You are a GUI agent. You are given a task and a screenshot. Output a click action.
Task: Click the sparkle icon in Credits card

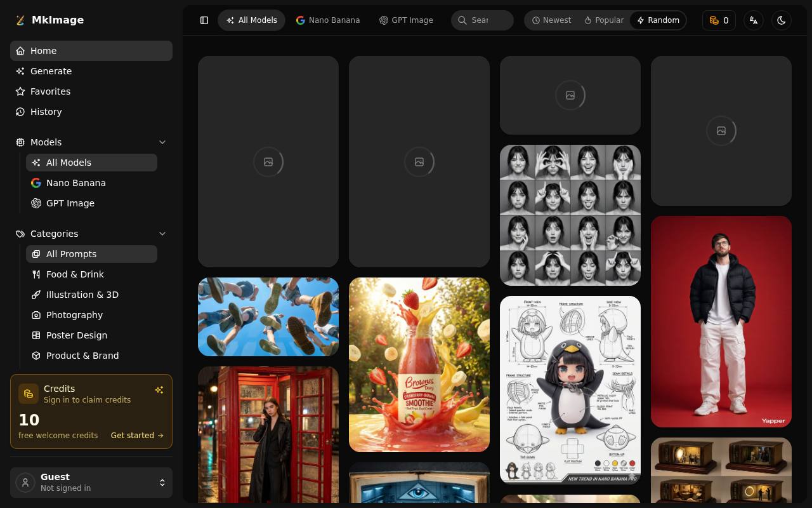pos(159,390)
